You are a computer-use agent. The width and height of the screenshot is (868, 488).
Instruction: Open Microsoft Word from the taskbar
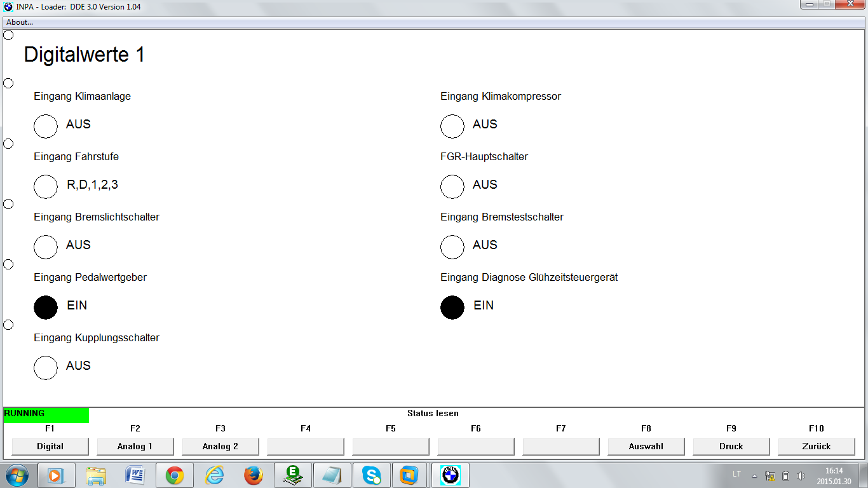click(x=135, y=475)
